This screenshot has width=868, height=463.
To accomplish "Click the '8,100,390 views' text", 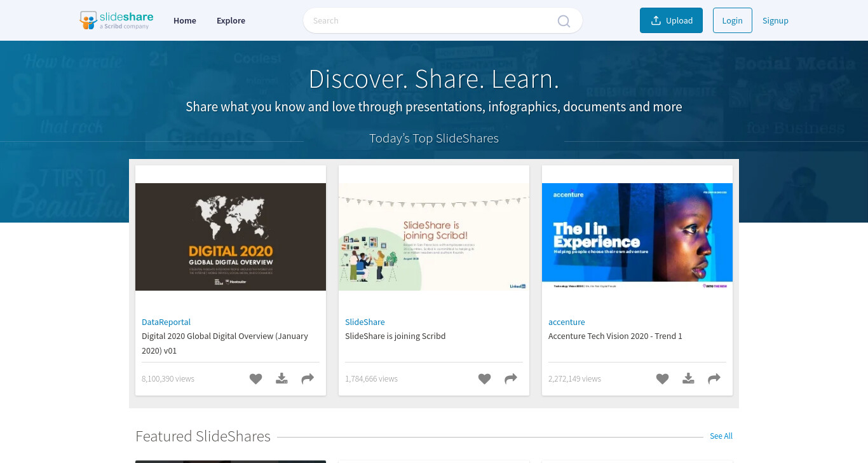I will (x=168, y=378).
